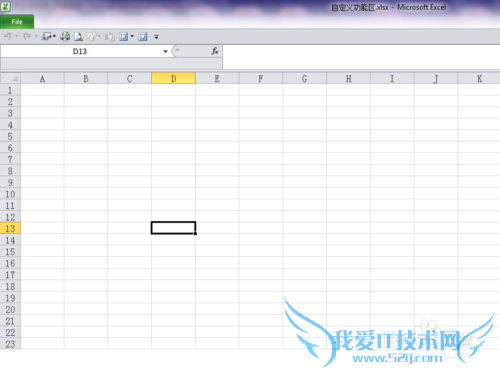Click the Undo icon in quick access toolbar
The image size is (500, 373).
coord(8,36)
